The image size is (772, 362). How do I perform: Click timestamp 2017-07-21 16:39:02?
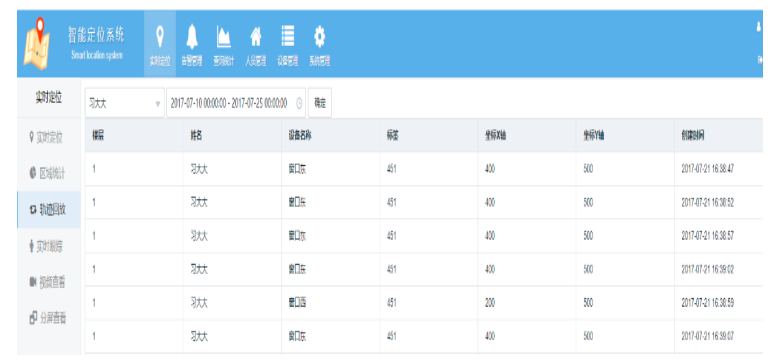tap(708, 269)
